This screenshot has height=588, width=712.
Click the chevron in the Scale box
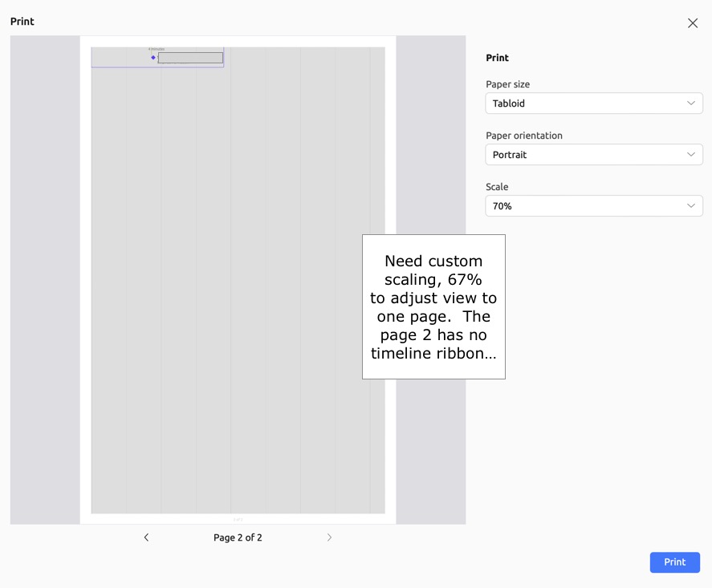tap(691, 206)
